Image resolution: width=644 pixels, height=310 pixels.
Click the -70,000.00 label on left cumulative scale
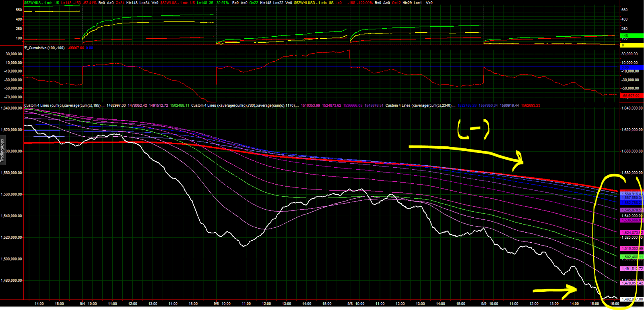(13, 97)
